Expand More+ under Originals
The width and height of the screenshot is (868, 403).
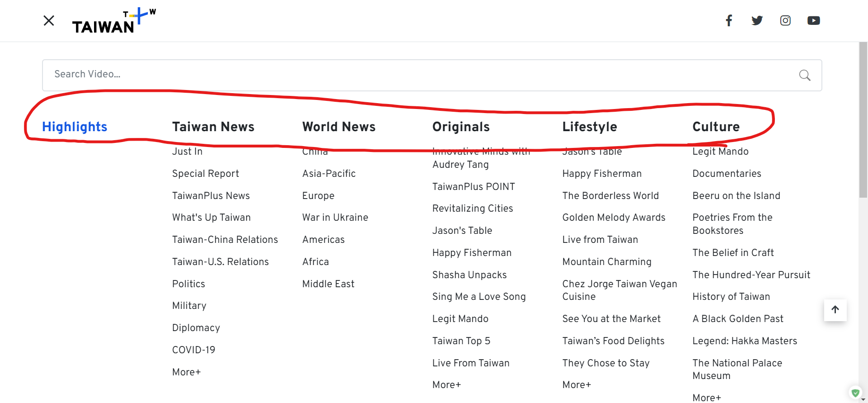click(447, 384)
